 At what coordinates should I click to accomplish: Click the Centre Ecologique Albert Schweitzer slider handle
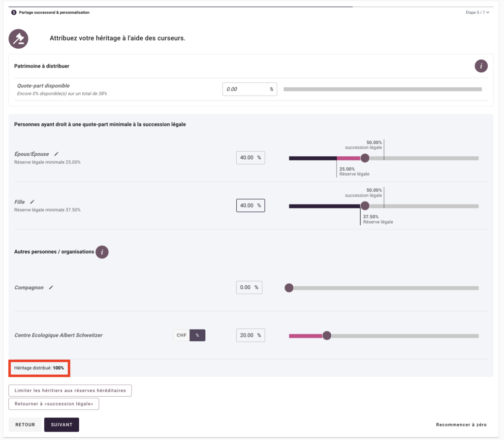327,336
